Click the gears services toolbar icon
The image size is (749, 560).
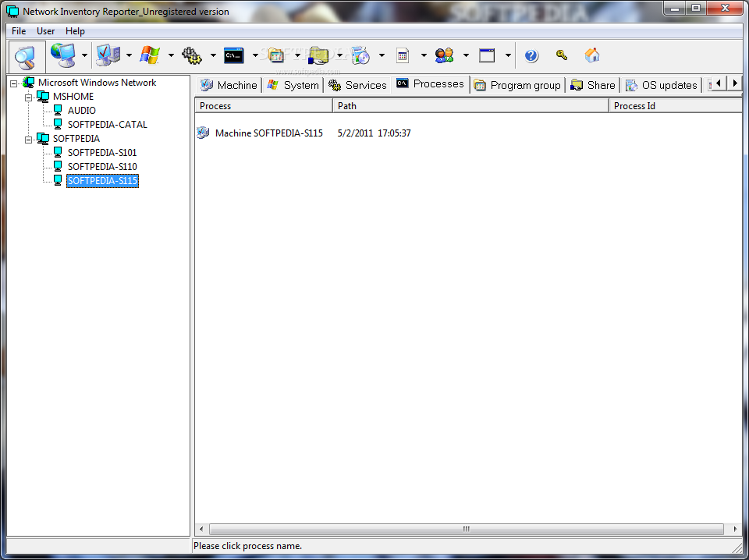192,56
